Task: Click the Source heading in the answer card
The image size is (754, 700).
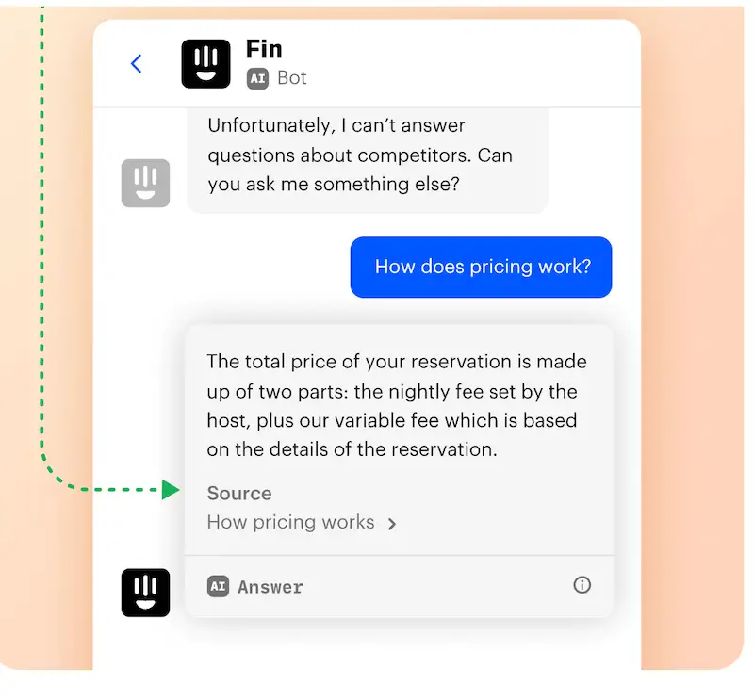Action: (238, 493)
